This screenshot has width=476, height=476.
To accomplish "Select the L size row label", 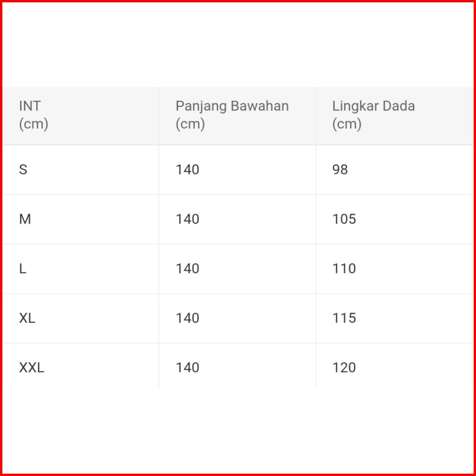I will tap(23, 269).
